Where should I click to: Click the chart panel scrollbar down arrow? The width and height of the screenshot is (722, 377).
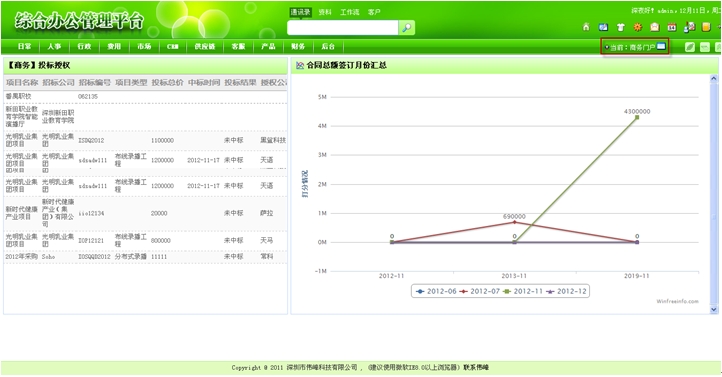tap(714, 310)
